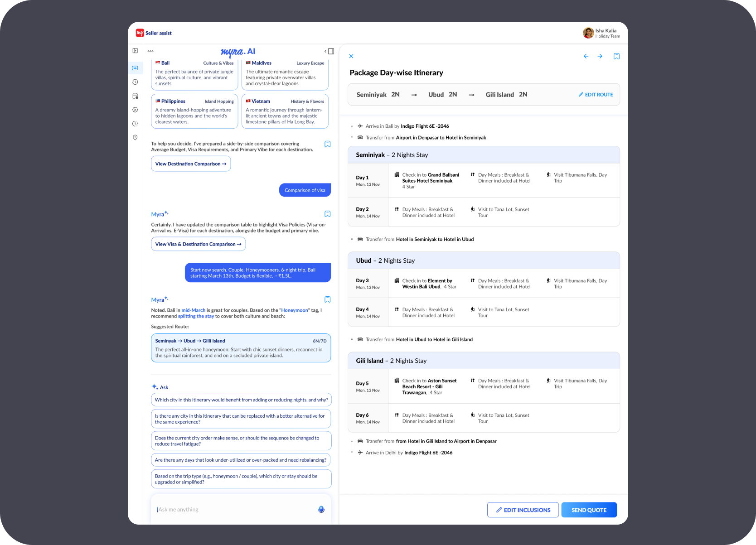
Task: Click Gili Island 2N in route bar
Action: point(506,95)
